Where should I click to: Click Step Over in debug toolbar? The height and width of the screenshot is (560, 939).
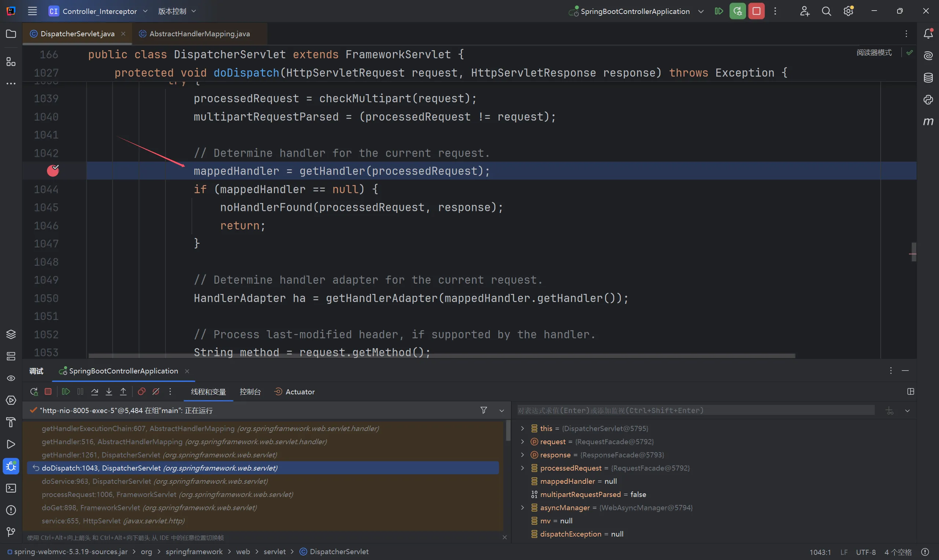(94, 392)
